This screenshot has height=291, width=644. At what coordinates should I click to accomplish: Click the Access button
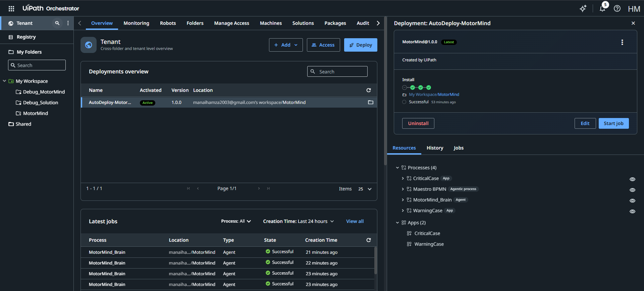[x=323, y=45]
